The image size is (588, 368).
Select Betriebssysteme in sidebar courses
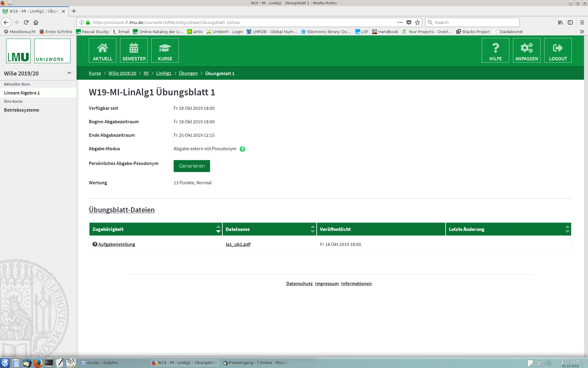click(21, 110)
